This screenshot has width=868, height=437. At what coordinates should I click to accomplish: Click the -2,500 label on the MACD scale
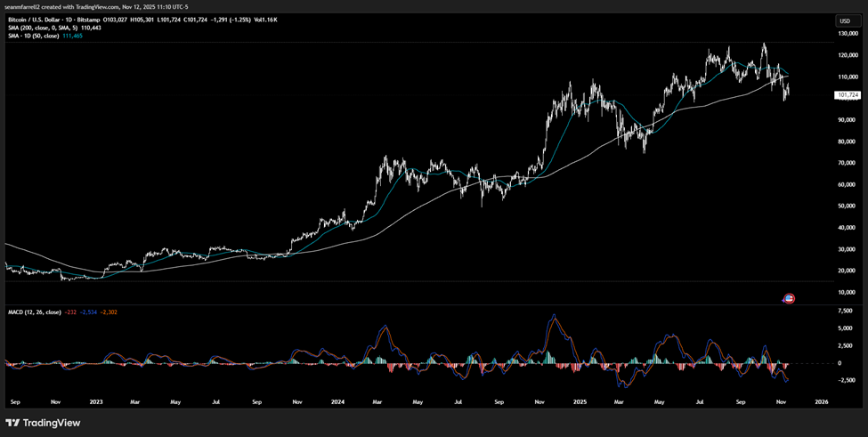[x=846, y=380]
